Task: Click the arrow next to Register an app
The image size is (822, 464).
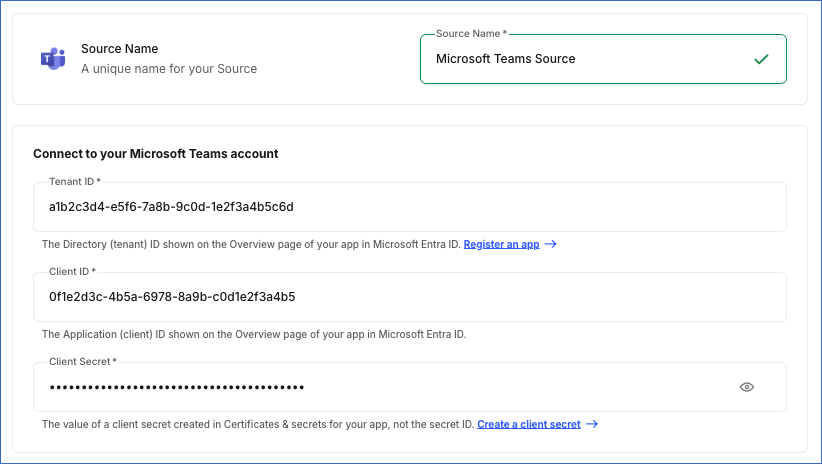Action: click(550, 244)
